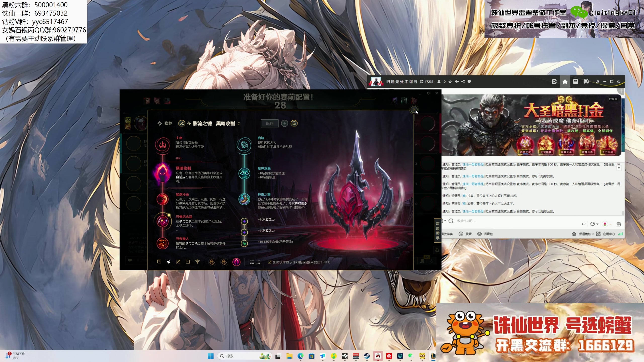Click the power icon in YY window
The height and width of the screenshot is (362, 644).
[x=619, y=82]
